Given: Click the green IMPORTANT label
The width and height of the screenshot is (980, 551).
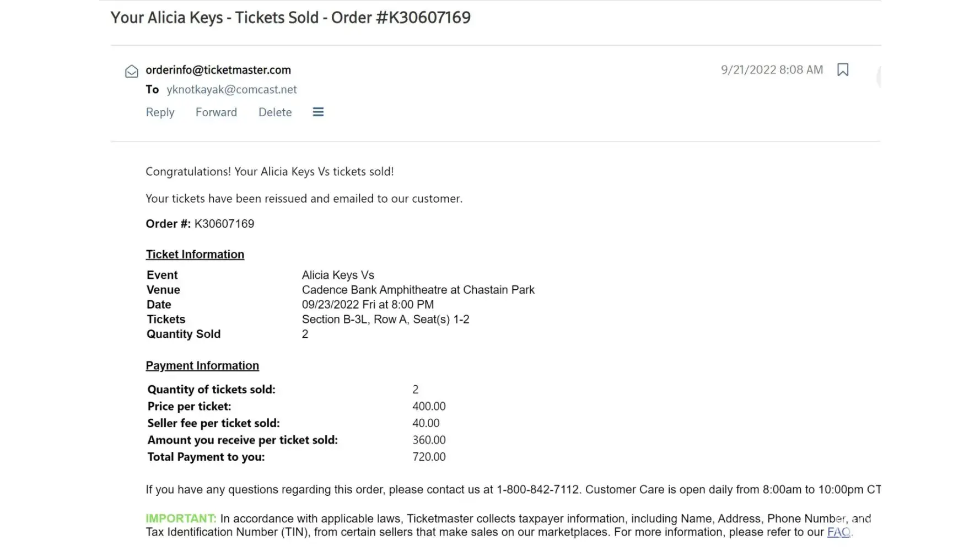Looking at the screenshot, I should [180, 518].
